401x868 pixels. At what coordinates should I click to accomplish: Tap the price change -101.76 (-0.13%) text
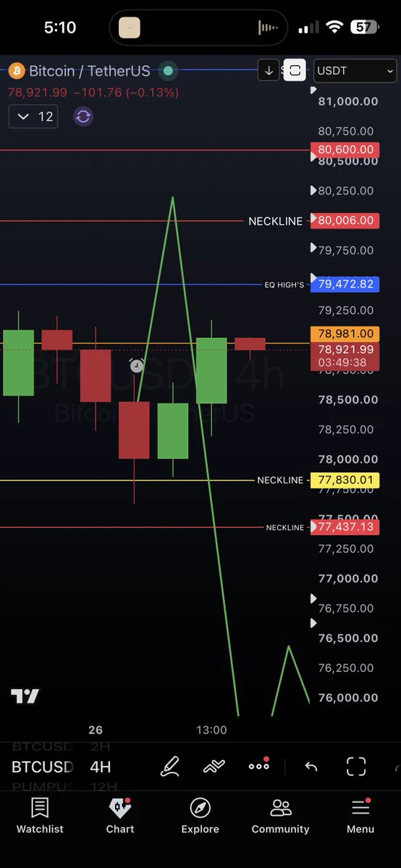click(126, 93)
